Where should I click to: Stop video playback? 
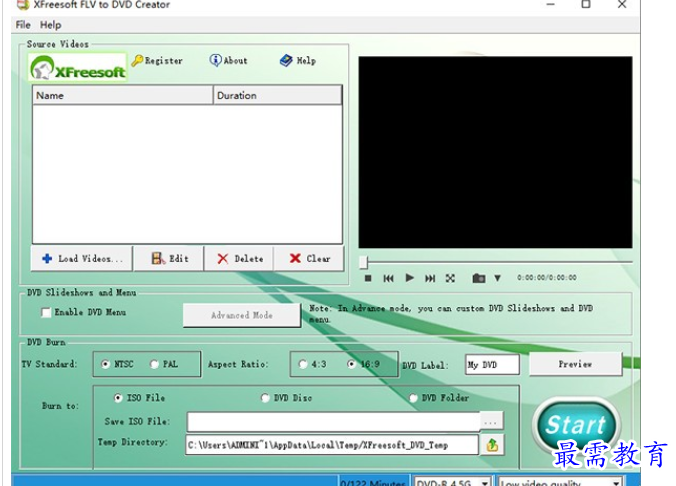[368, 278]
